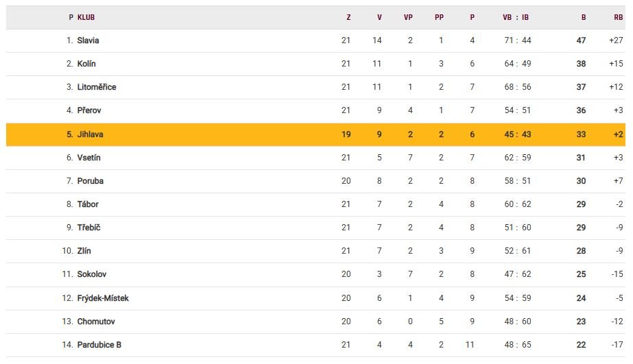Click the Kolín team name
This screenshot has height=364, width=633.
86,64
